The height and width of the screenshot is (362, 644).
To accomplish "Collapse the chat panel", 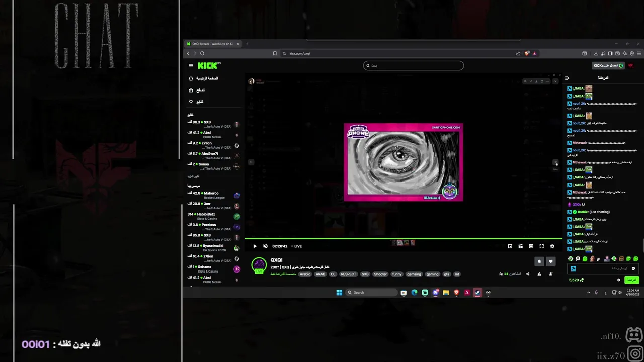I will pyautogui.click(x=567, y=78).
